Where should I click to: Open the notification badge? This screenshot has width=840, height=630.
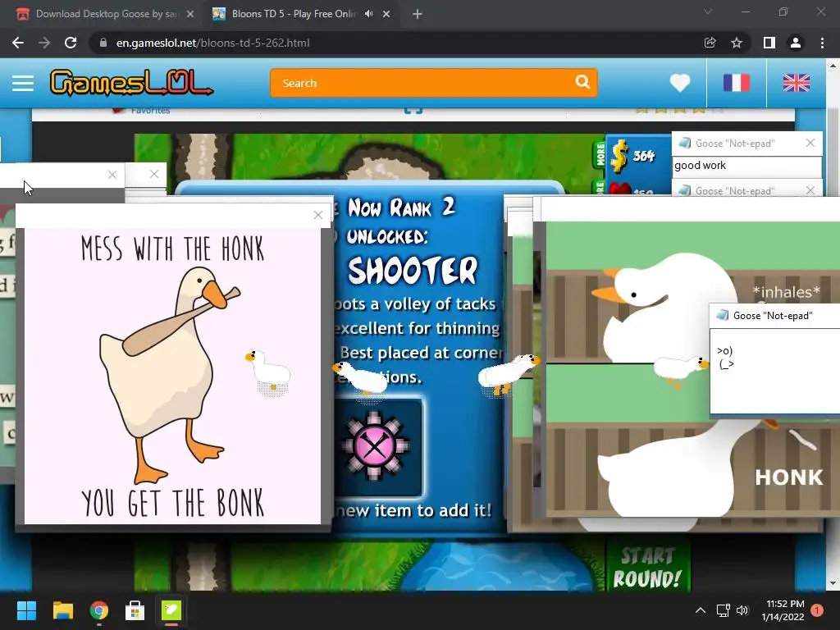[817, 610]
